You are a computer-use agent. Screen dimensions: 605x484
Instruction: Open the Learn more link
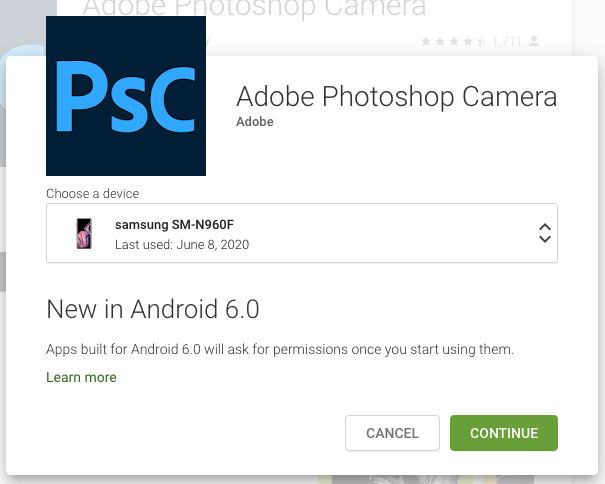click(x=81, y=377)
